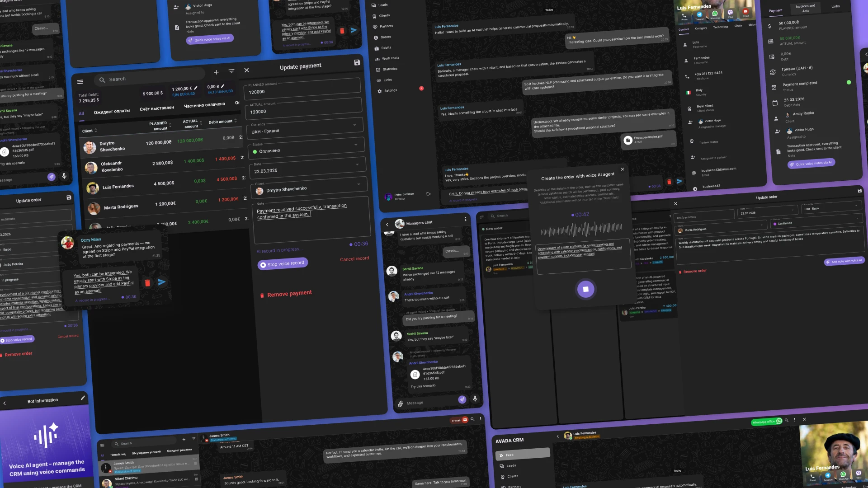Select the Частично оплачено tab
868x488 pixels.
pos(204,105)
